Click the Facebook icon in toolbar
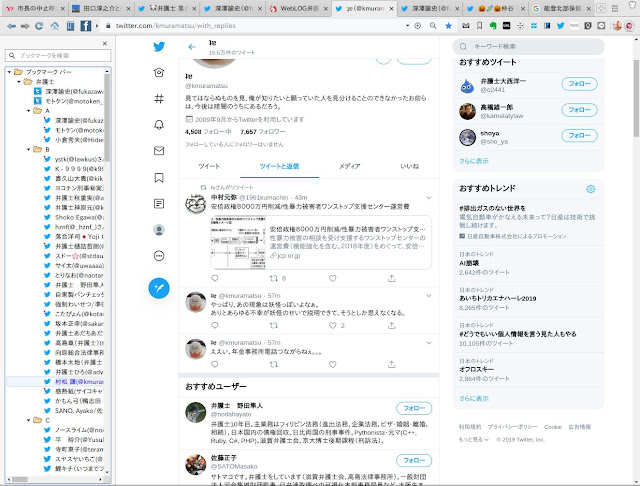640x486 pixels. (x=85, y=26)
